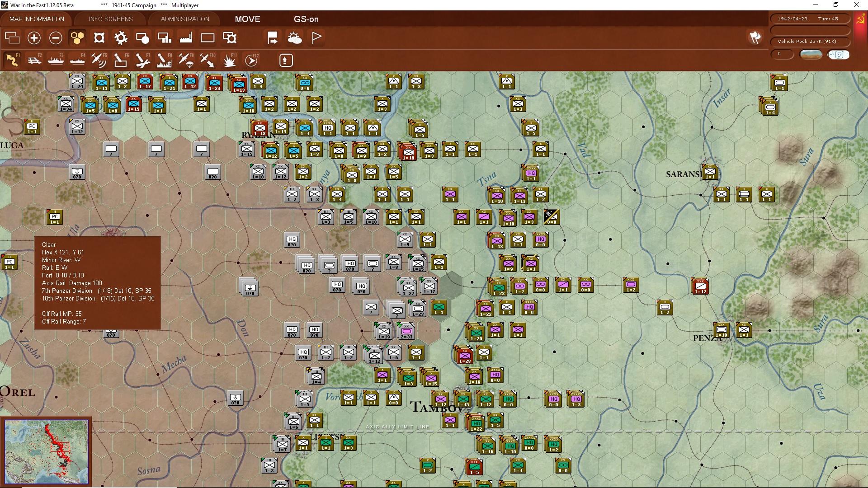Click the crossed white flags icon

click(x=755, y=38)
